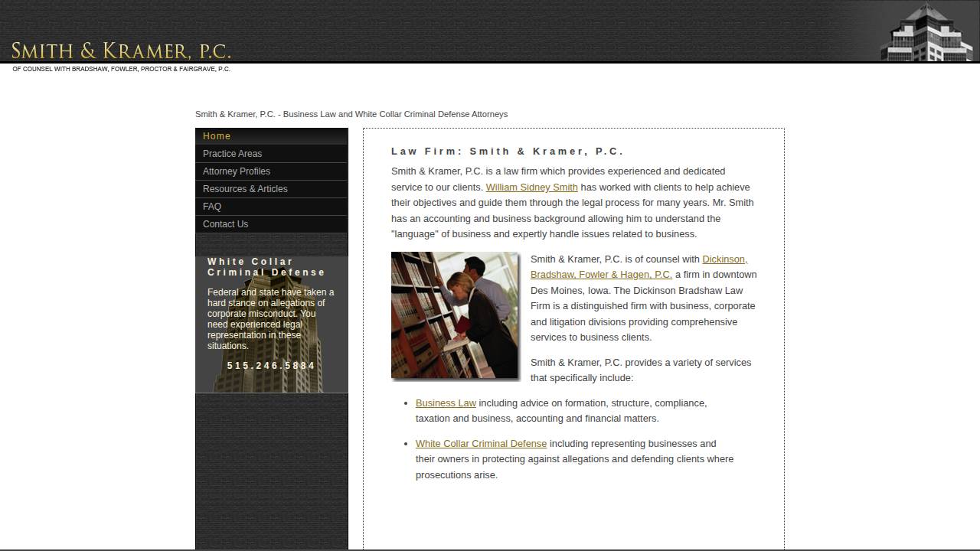Click the sidebar text about corporate misconduct

[271, 318]
